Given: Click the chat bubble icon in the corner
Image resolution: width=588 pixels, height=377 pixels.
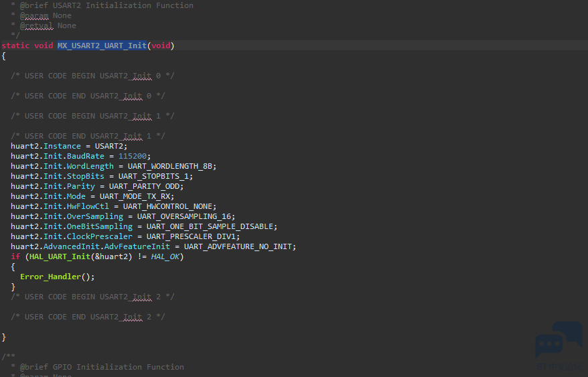Looking at the screenshot, I should (559, 340).
